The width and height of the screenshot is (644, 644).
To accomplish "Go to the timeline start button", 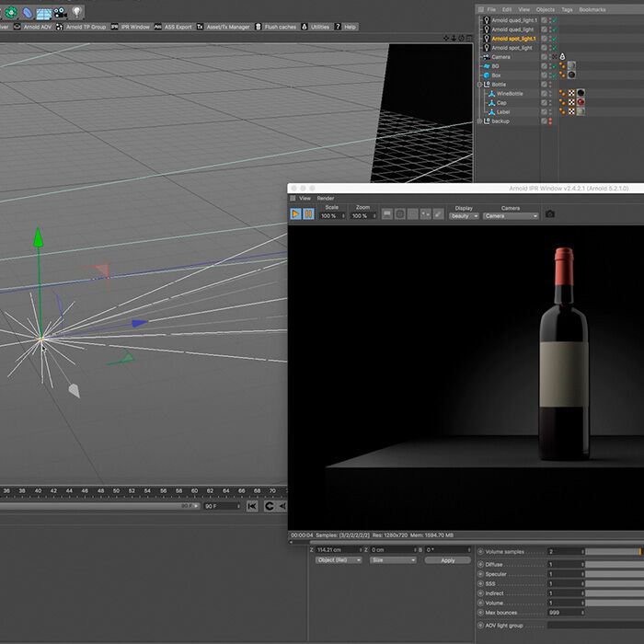I will [x=254, y=506].
